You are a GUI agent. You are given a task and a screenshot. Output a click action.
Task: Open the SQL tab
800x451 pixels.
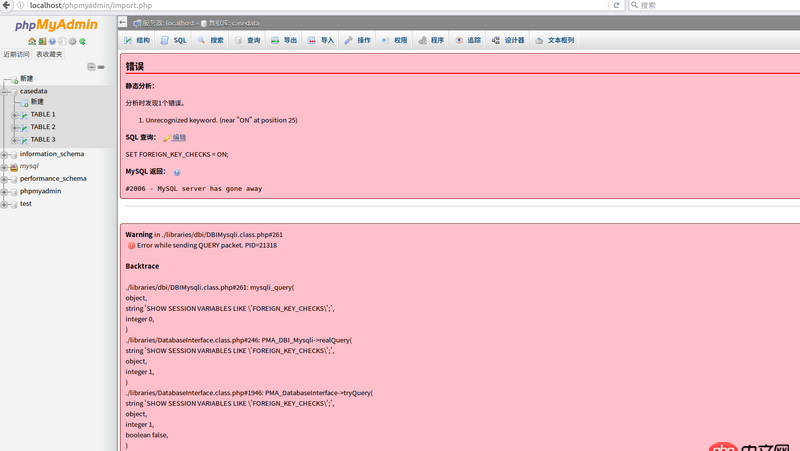coord(173,40)
